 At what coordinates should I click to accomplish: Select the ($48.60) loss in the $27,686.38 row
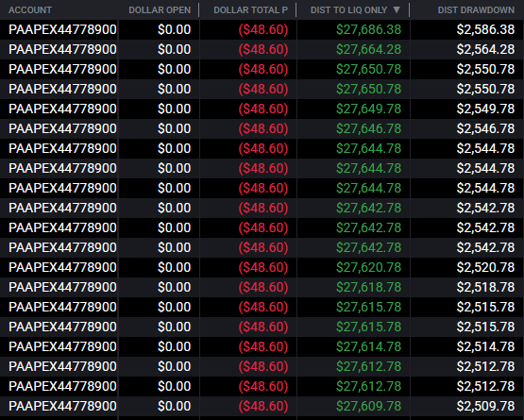[x=263, y=29]
